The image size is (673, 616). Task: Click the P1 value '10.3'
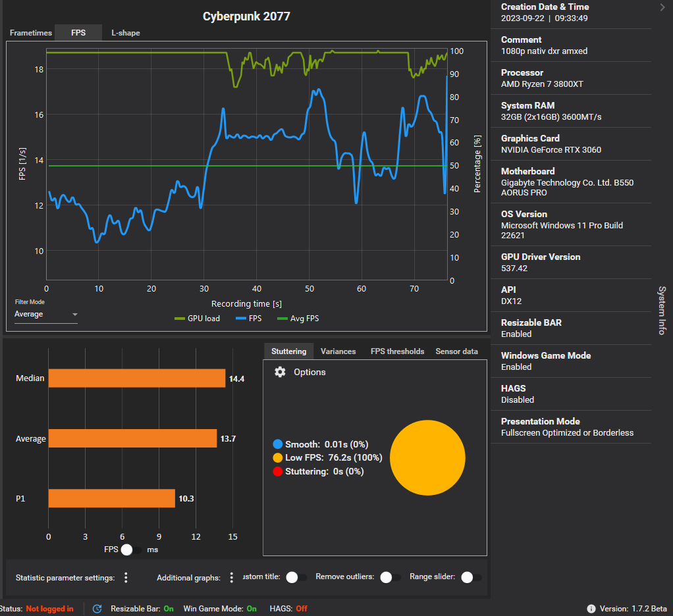point(186,498)
